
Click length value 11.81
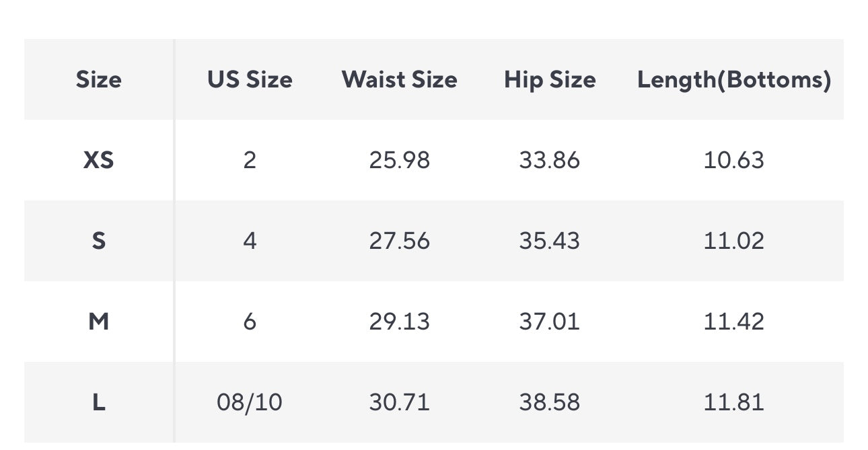coord(733,402)
